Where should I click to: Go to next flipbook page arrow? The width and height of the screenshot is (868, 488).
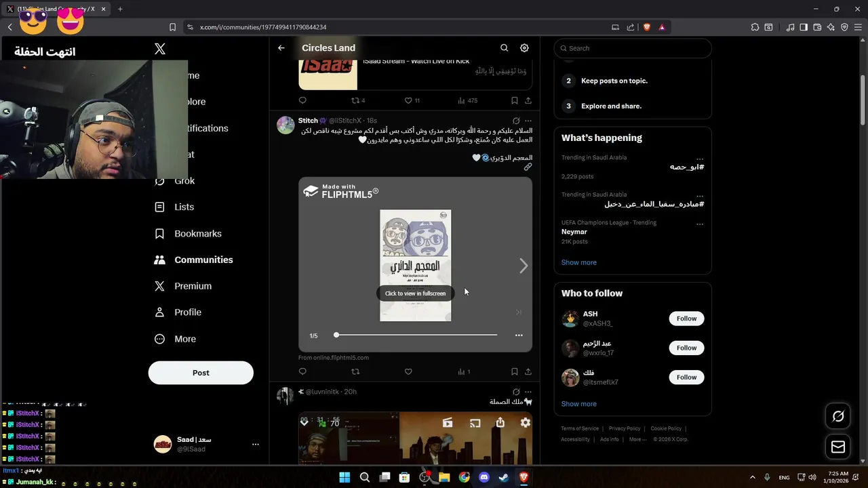click(524, 266)
